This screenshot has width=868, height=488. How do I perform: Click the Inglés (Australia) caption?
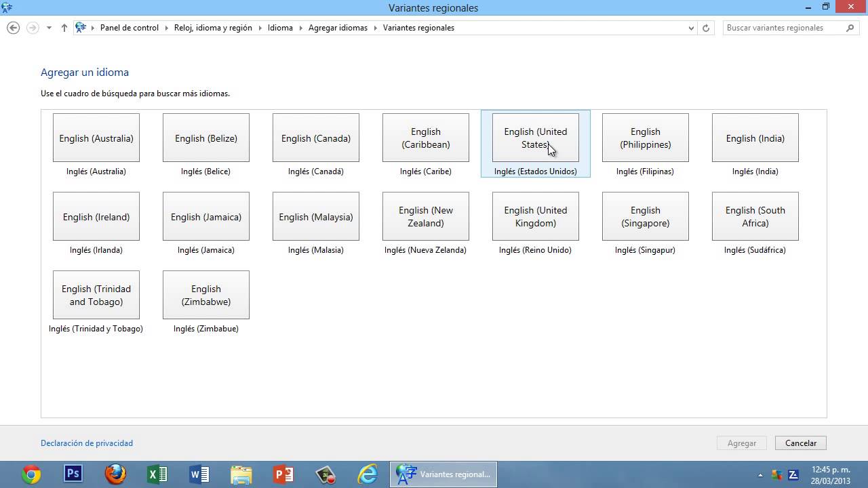click(96, 171)
